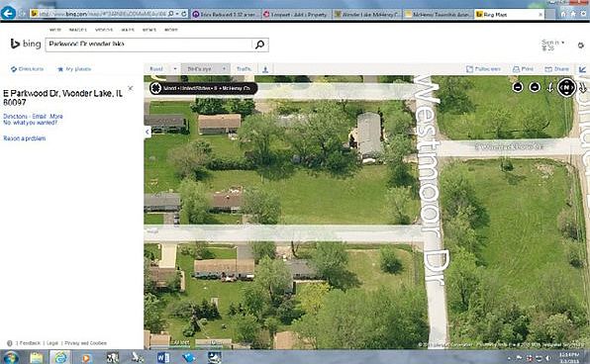Click the Email link under the address

pyautogui.click(x=40, y=116)
